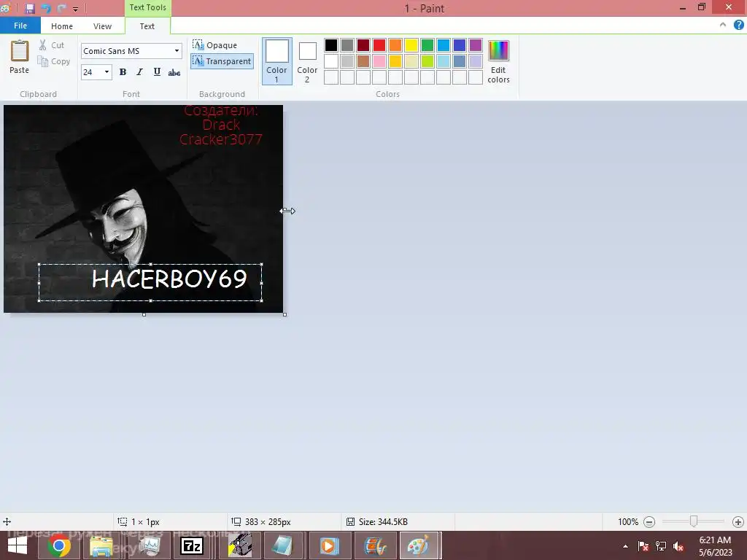Toggle Bold formatting
This screenshot has height=560, width=747.
[x=123, y=72]
